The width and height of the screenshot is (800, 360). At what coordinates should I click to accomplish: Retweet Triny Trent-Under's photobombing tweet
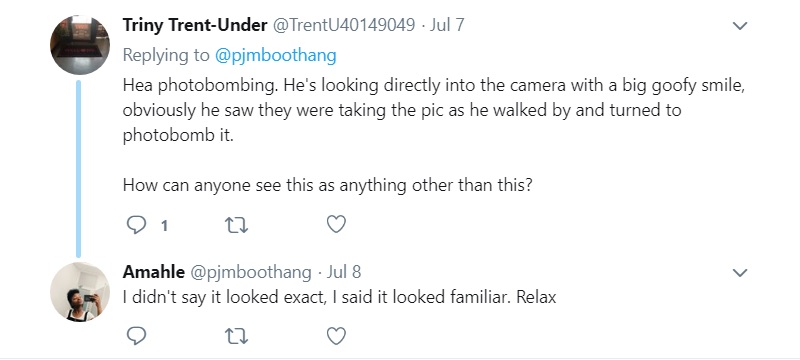click(x=236, y=225)
